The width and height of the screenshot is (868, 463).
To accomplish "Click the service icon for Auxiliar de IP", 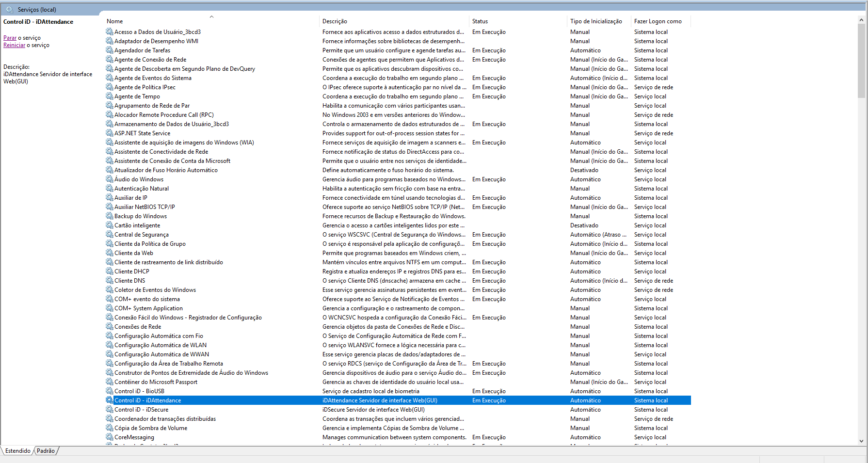I will tap(110, 197).
